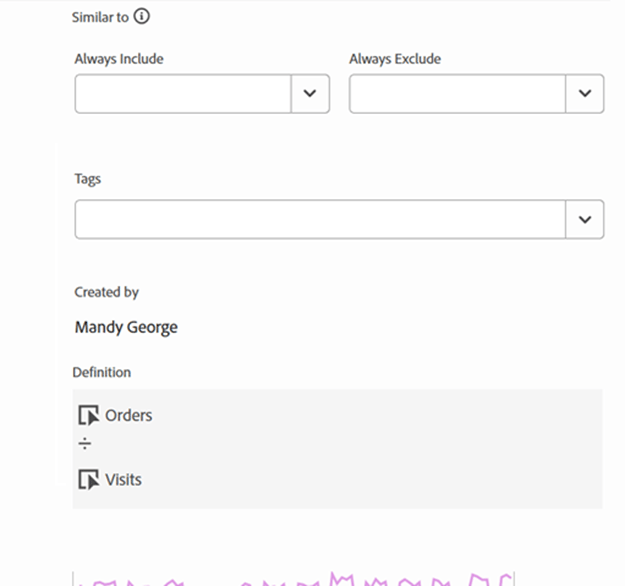
Task: Click the Created by label
Action: tap(106, 292)
